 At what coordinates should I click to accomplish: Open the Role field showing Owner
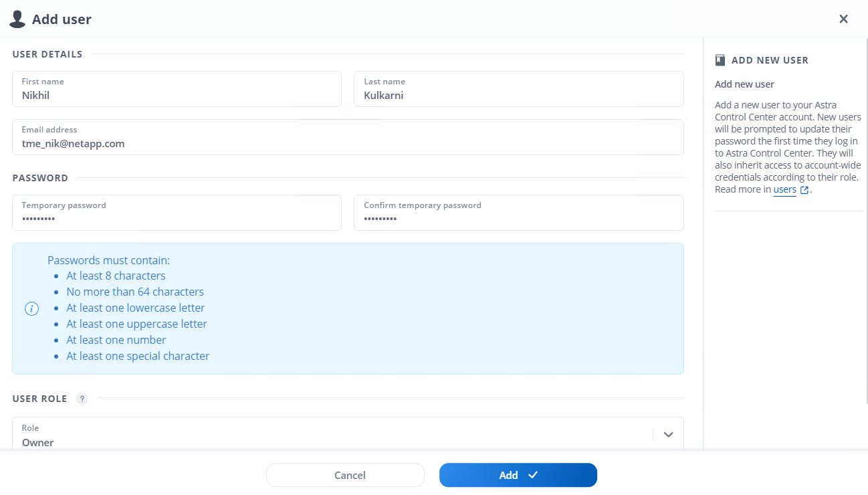tap(348, 433)
